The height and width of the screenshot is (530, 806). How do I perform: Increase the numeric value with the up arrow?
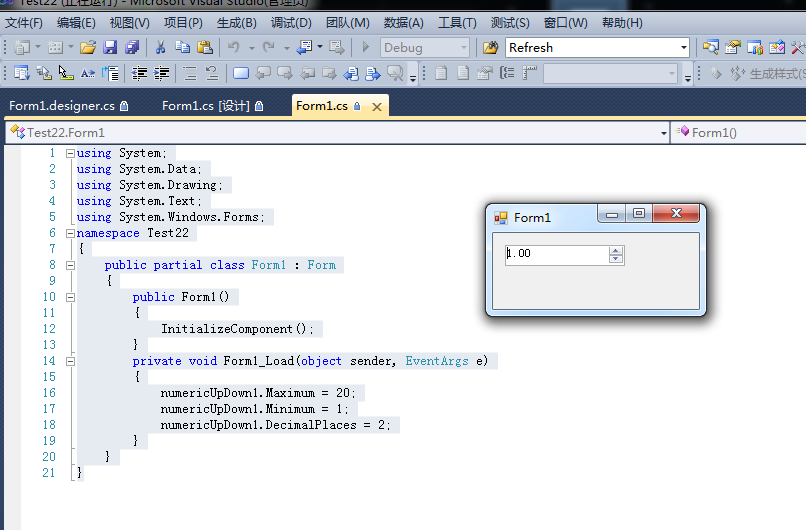point(616,251)
